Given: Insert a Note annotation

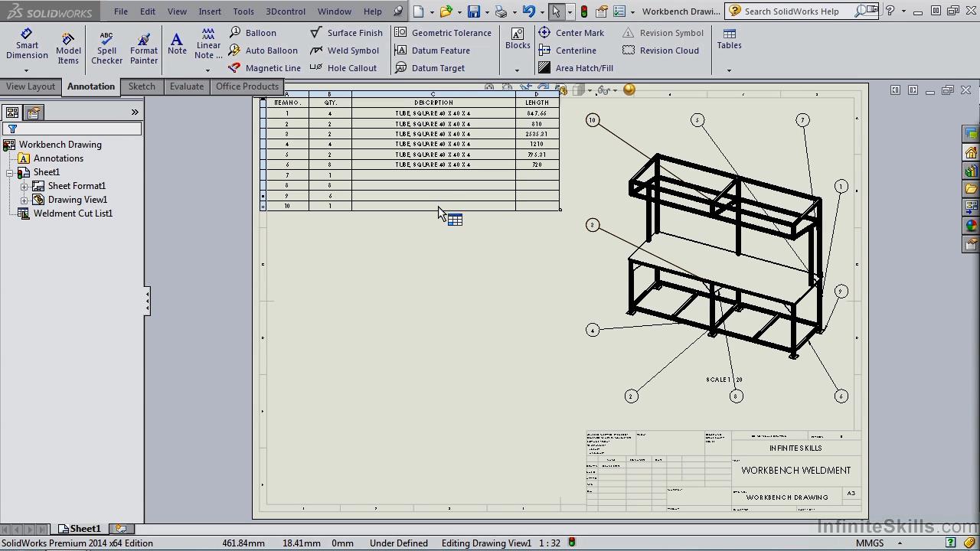Looking at the screenshot, I should [177, 44].
